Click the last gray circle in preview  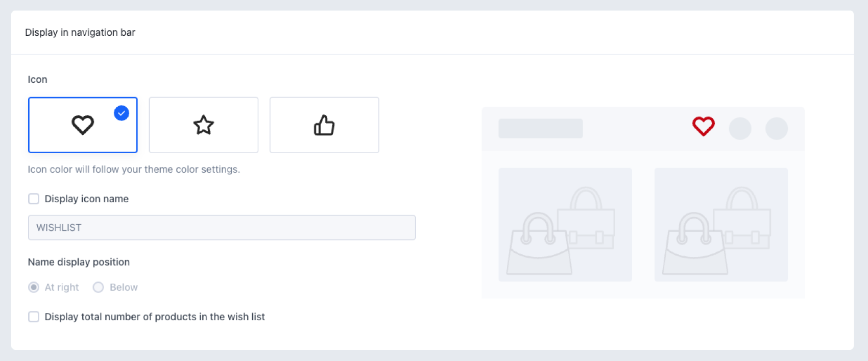coord(776,128)
